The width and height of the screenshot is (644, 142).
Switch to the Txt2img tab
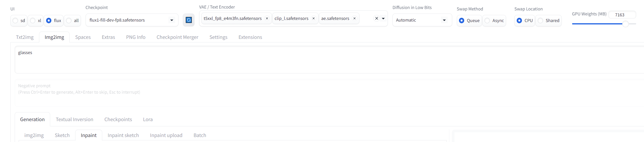tap(25, 37)
